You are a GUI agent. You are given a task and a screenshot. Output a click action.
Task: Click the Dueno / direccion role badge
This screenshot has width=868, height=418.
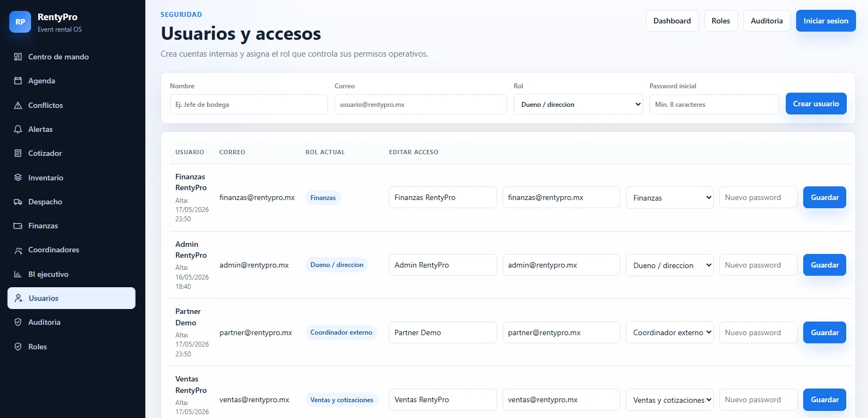pos(337,265)
